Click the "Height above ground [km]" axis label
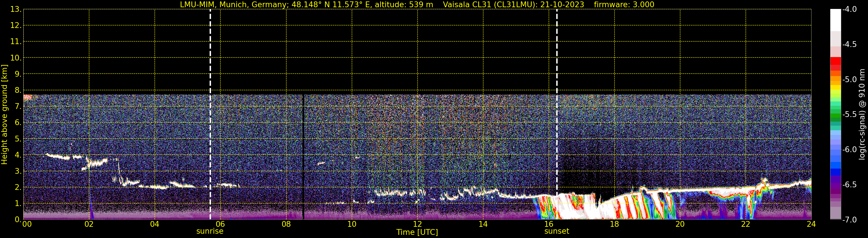 [4, 115]
